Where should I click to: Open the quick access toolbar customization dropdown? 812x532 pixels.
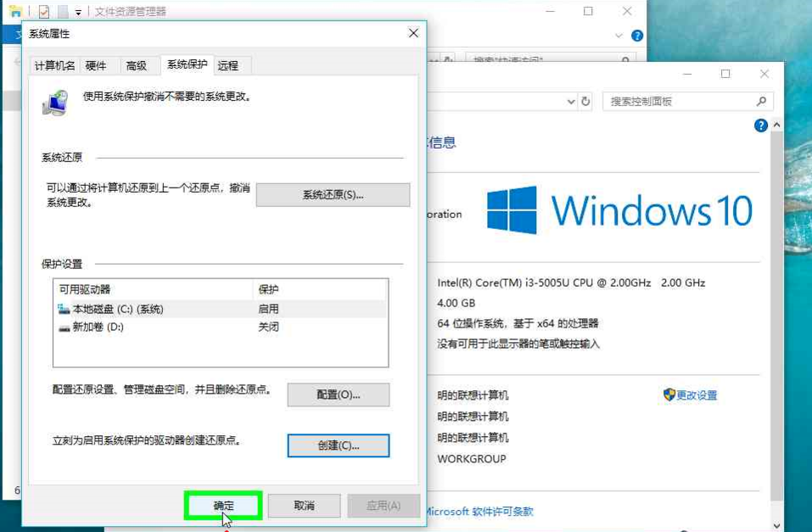pyautogui.click(x=78, y=12)
